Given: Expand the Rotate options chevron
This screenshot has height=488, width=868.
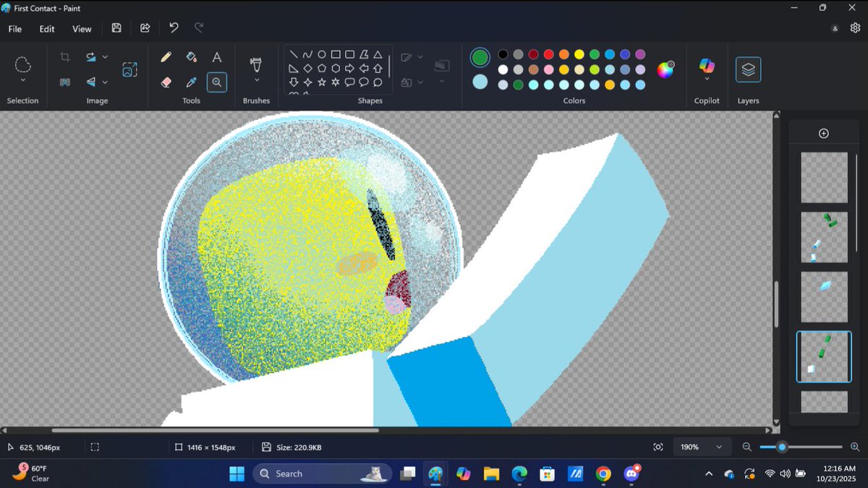Looking at the screenshot, I should tap(105, 57).
